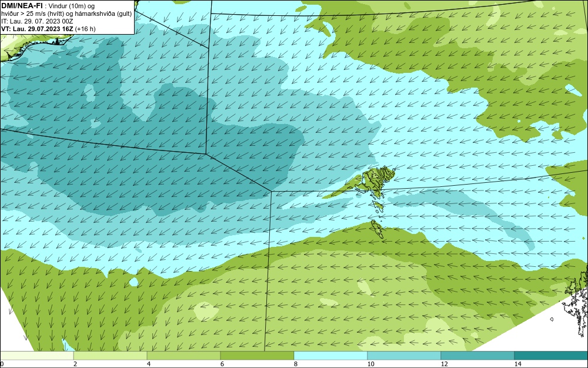Click the legend label 14
Image resolution: width=588 pixels, height=368 pixels.
pyautogui.click(x=518, y=364)
